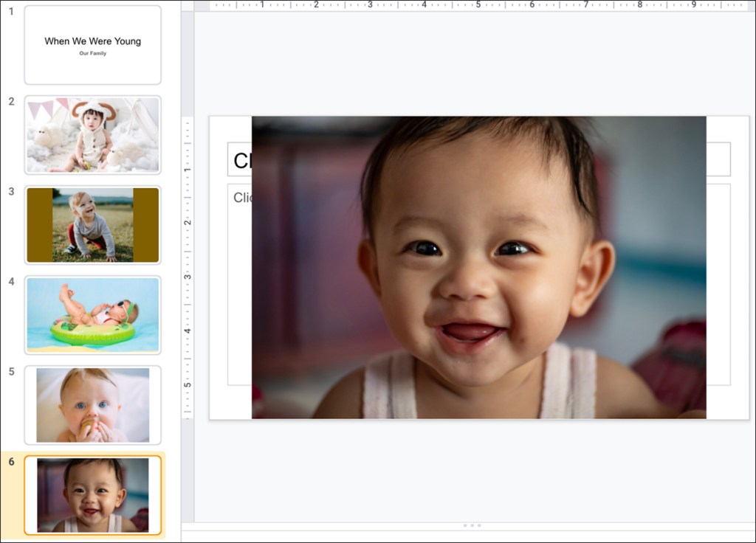Select the "When We Were Young" title slide thumbnail
The height and width of the screenshot is (543, 756).
point(92,44)
